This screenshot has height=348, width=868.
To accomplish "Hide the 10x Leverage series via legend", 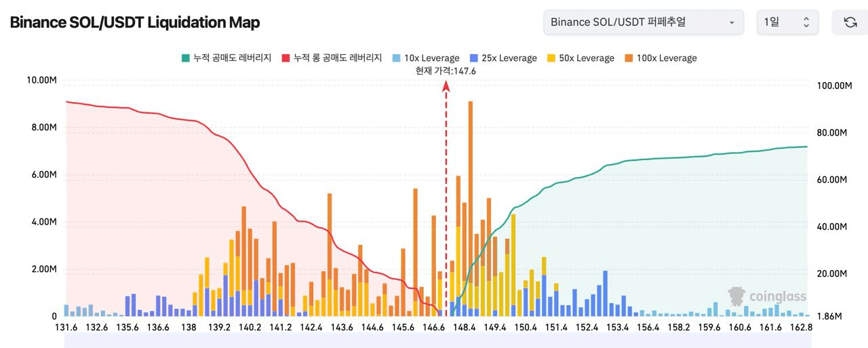I will [x=426, y=58].
